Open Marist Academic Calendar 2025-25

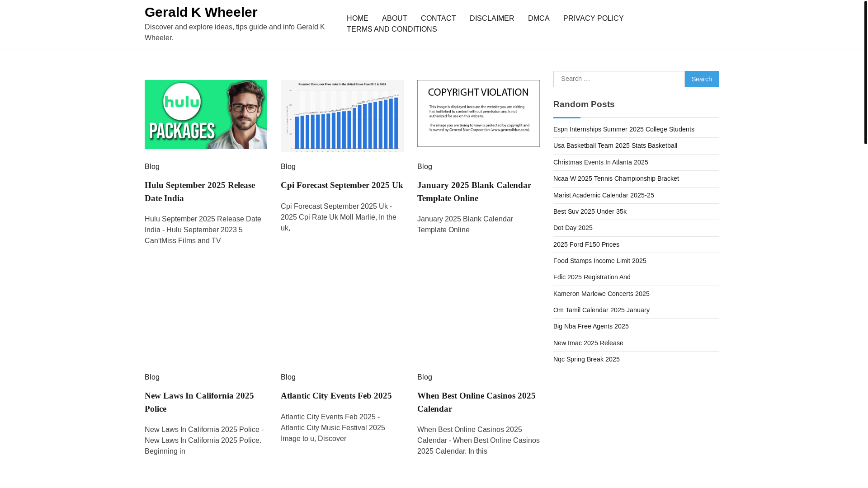[603, 195]
